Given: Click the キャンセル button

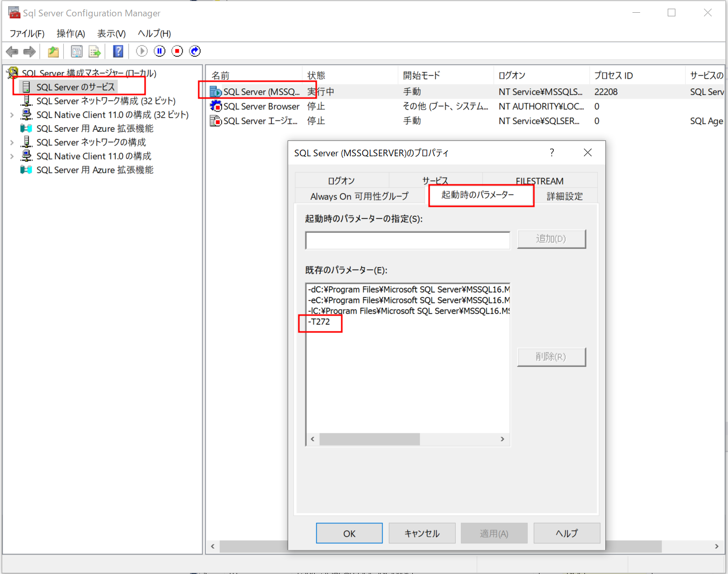Looking at the screenshot, I should pos(422,533).
